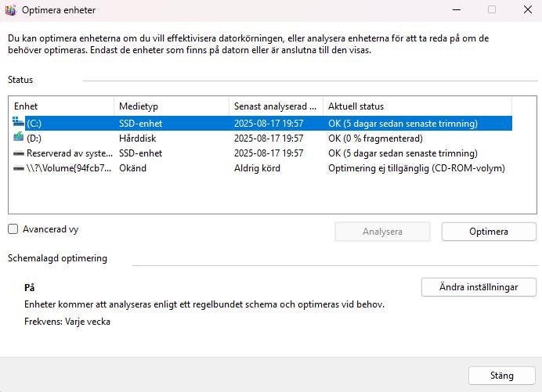Click the C: drive Windows icon
The height and width of the screenshot is (392, 542).
19,123
